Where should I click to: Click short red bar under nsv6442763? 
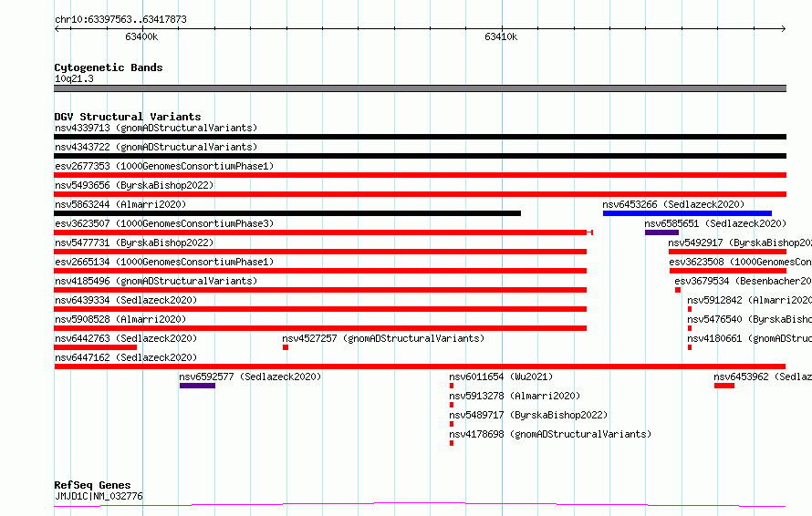point(95,347)
